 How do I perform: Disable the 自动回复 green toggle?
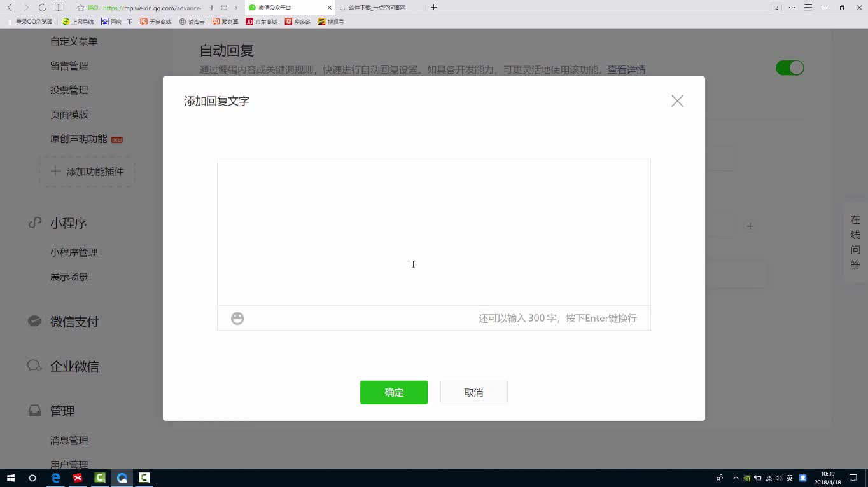pyautogui.click(x=790, y=67)
